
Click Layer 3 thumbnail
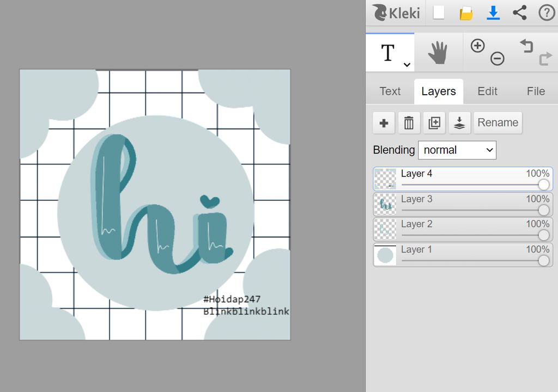pos(385,204)
